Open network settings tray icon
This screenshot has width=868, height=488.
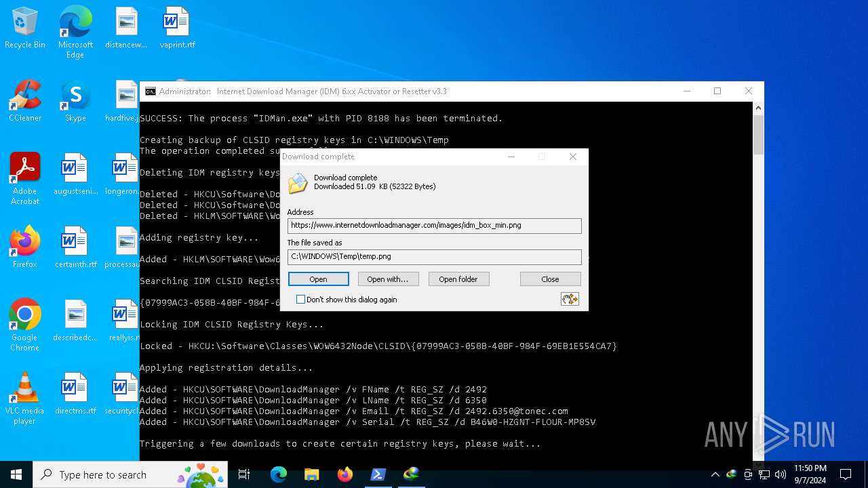coord(764,474)
